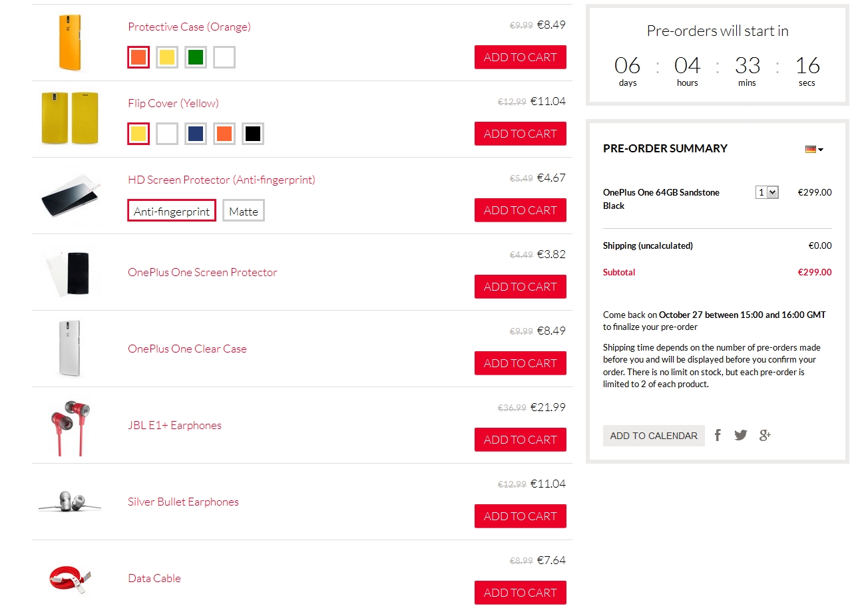Viewport: 854px width, 616px height.
Task: Select orange swatch for Flip Cover
Action: pos(224,134)
